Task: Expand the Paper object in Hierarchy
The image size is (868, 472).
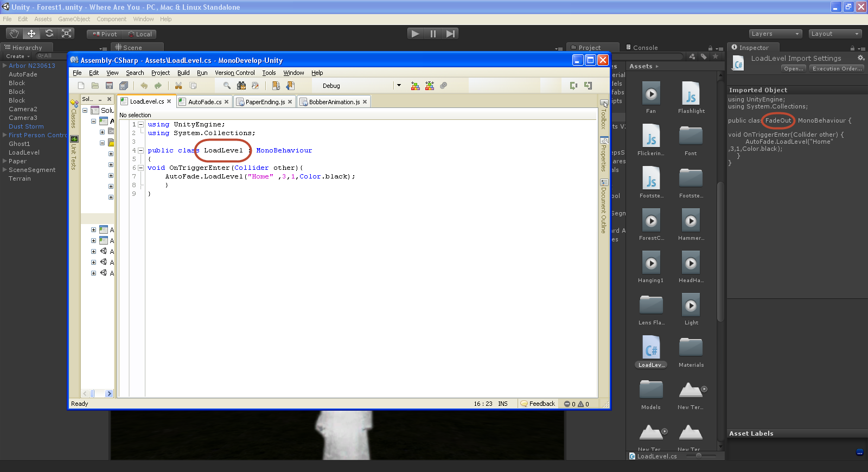Action: point(5,161)
